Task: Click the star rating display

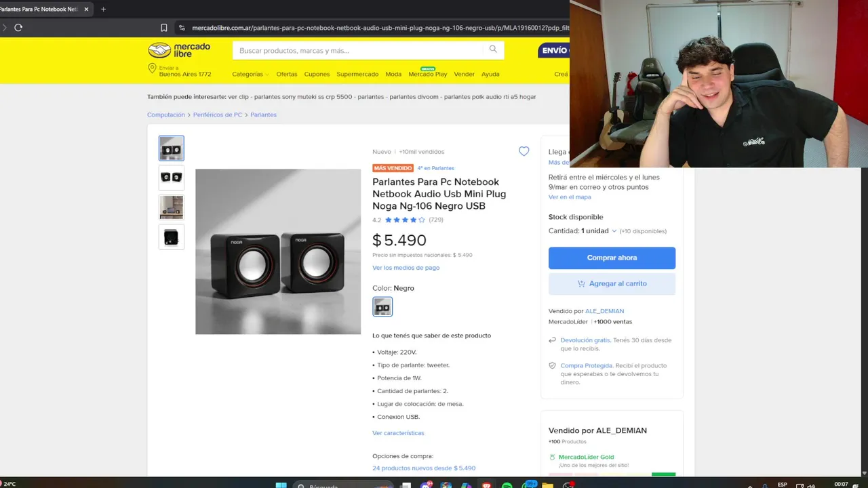Action: point(405,220)
